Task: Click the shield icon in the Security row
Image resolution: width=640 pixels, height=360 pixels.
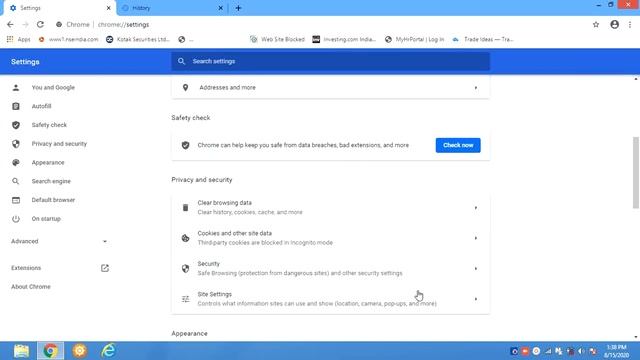Action: click(185, 269)
